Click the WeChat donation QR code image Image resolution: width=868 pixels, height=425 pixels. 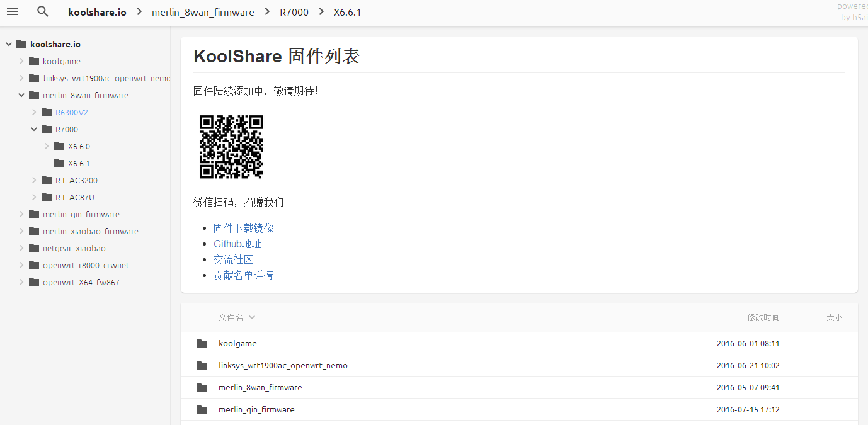click(x=231, y=147)
